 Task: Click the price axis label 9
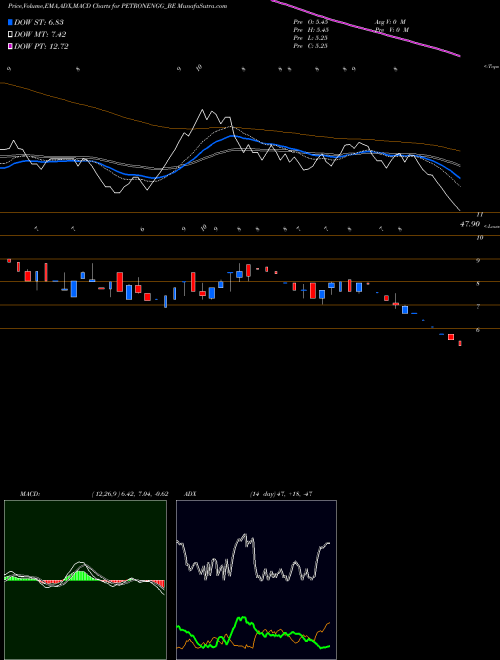pos(478,261)
